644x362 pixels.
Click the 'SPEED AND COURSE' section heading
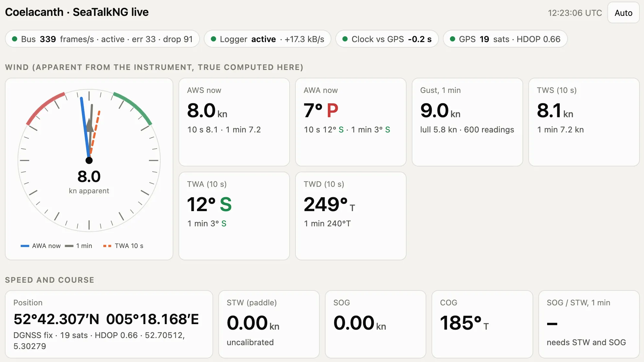click(50, 280)
